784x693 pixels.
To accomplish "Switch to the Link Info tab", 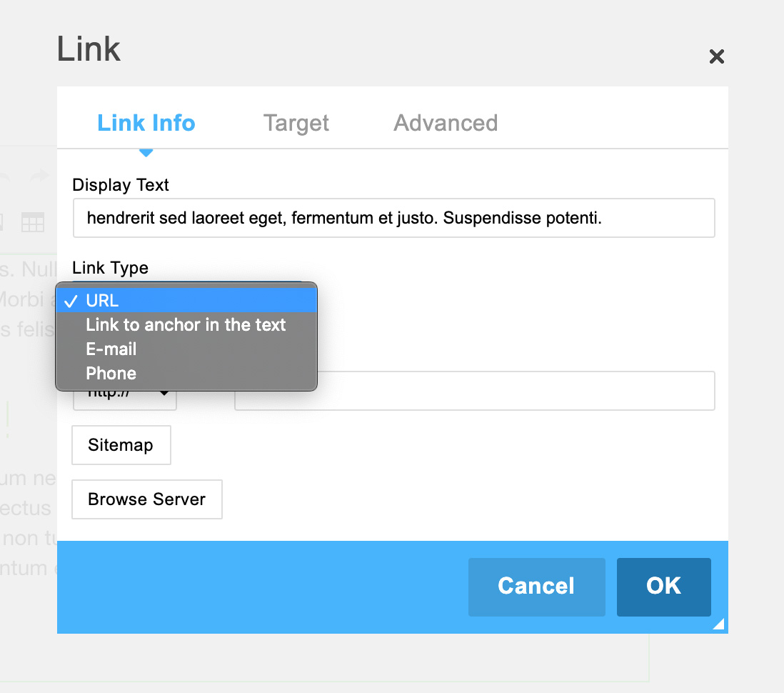I will (x=146, y=123).
